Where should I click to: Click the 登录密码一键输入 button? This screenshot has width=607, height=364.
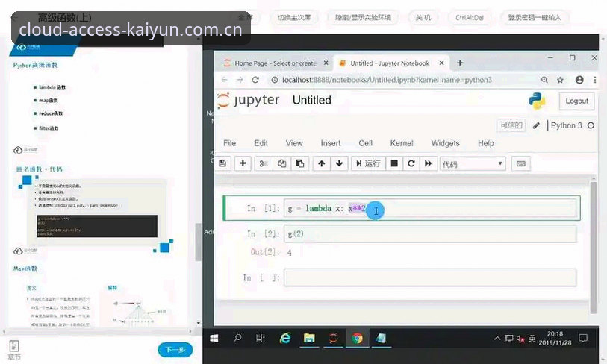[x=535, y=17]
